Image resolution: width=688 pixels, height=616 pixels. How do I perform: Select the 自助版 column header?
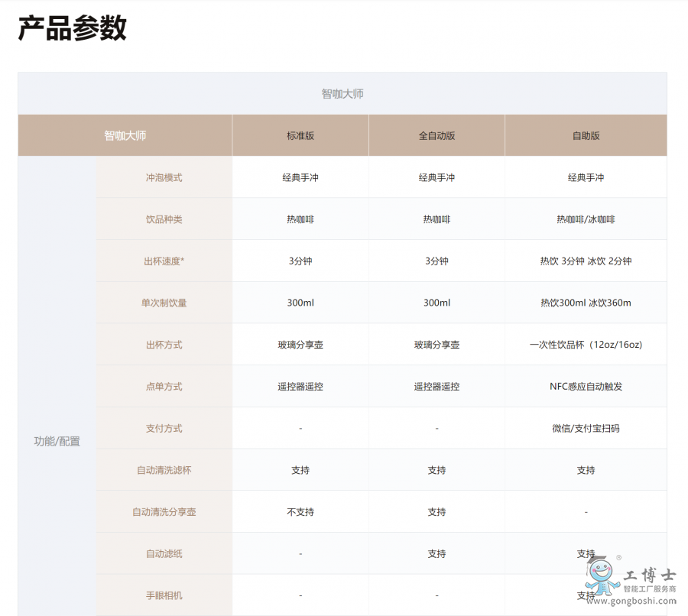[x=586, y=135]
